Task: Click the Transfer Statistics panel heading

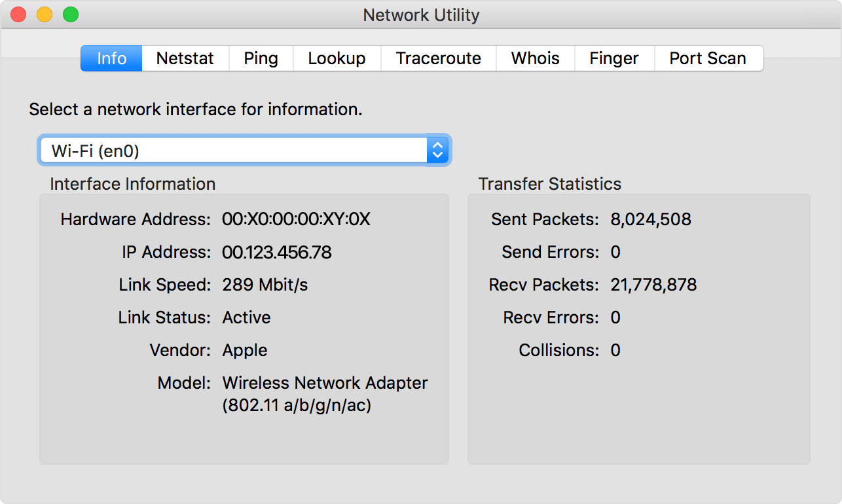Action: point(551,184)
